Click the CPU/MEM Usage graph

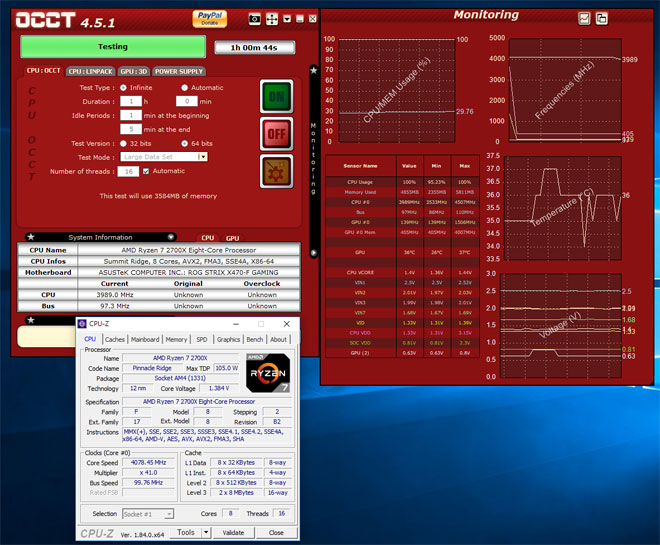click(397, 90)
